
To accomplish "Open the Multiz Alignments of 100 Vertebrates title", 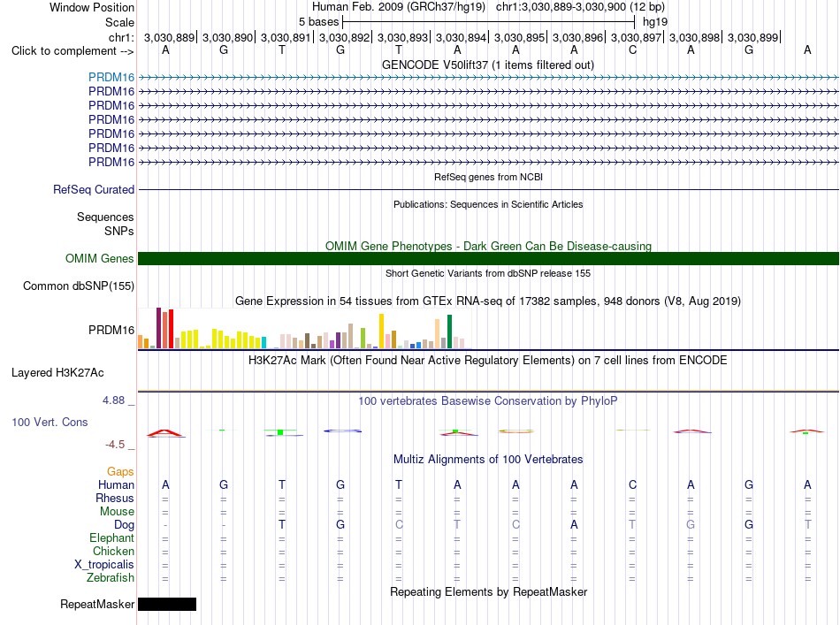I will tap(488, 459).
